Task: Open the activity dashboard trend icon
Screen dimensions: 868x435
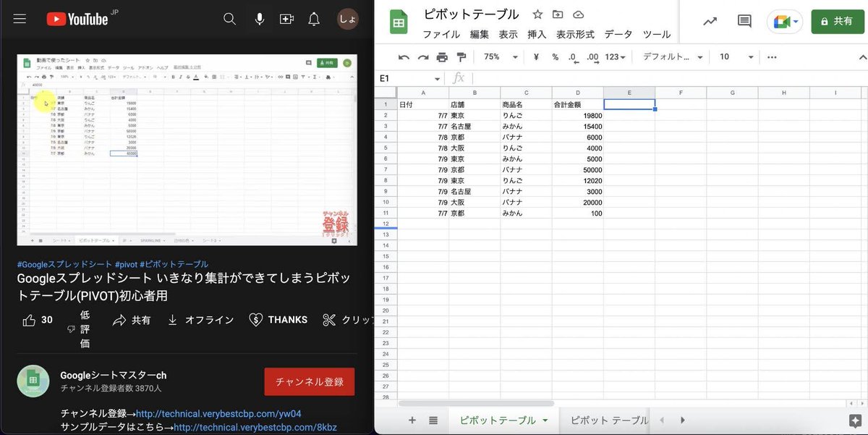Action: tap(710, 22)
